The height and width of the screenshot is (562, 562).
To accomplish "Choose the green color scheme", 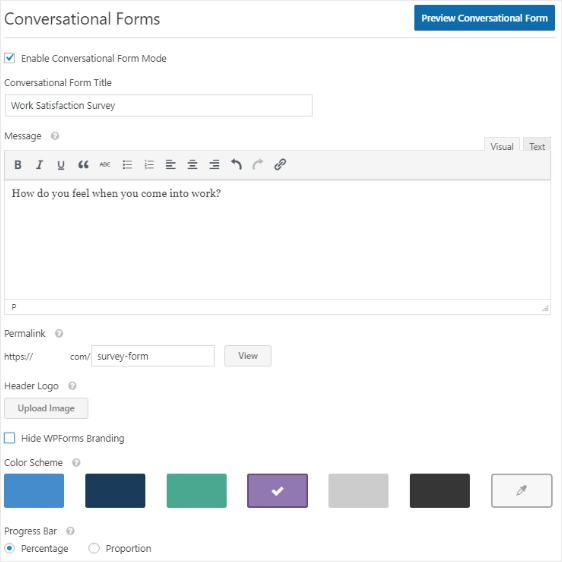I will point(196,491).
